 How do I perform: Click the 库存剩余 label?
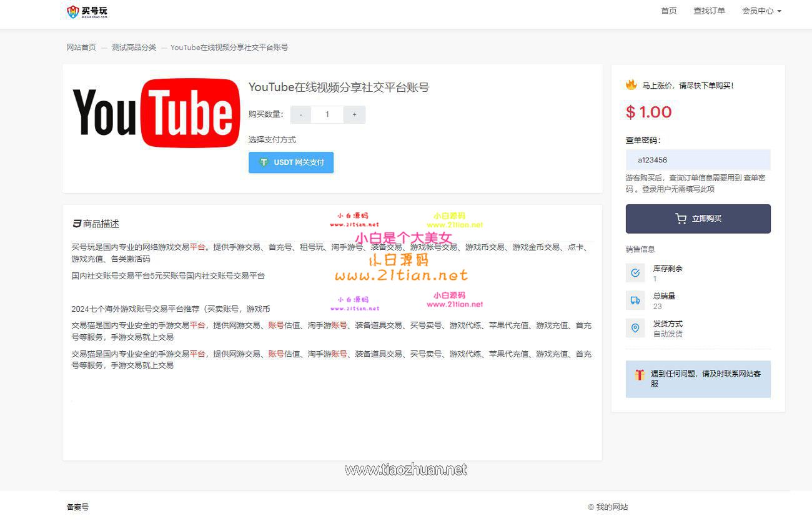pyautogui.click(x=668, y=269)
